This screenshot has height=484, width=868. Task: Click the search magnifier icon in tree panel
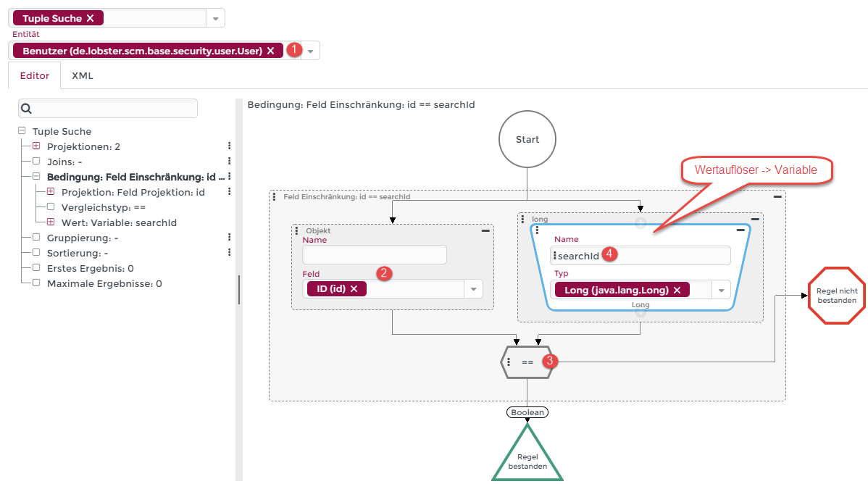click(x=27, y=109)
